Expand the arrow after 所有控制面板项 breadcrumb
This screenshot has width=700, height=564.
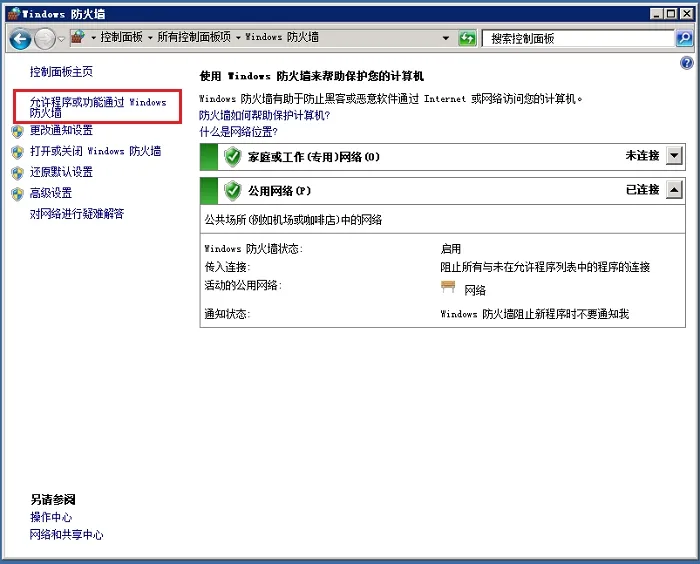coord(238,38)
